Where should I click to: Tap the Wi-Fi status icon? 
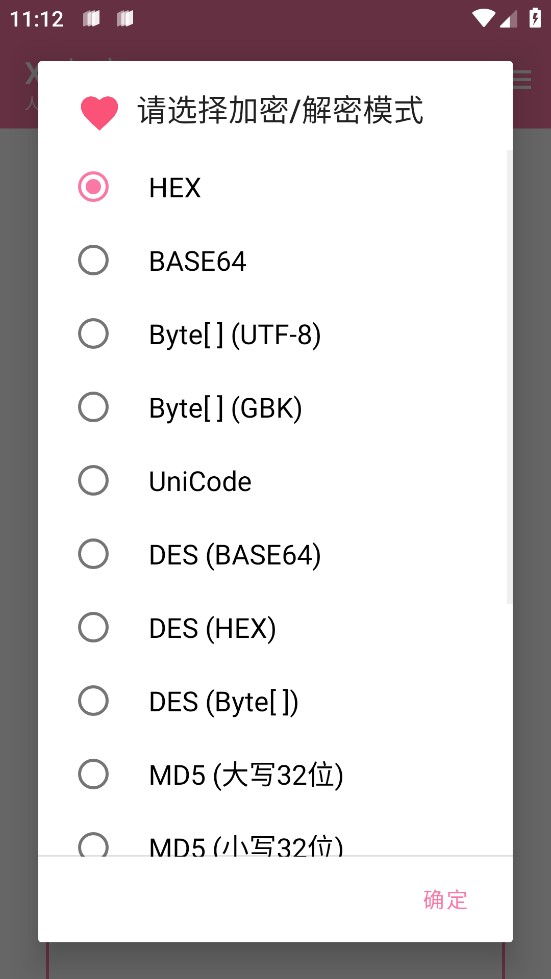click(x=482, y=18)
